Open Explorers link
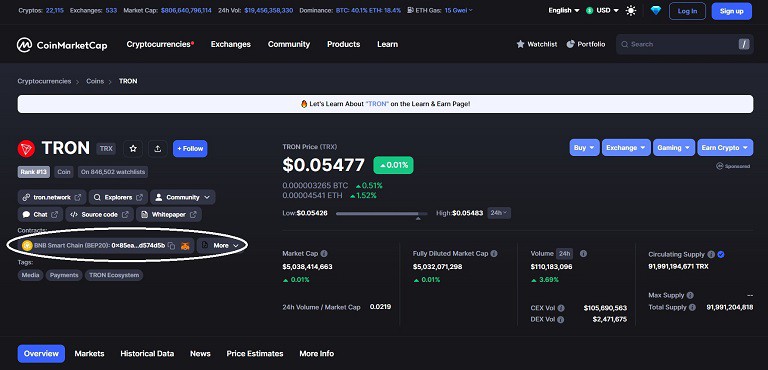This screenshot has width=768, height=370. (x=118, y=197)
